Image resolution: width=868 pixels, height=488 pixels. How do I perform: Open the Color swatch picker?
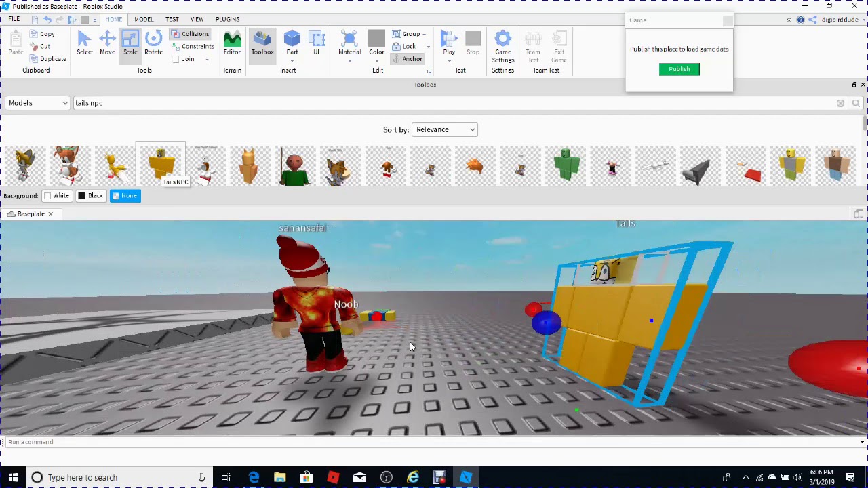point(376,39)
